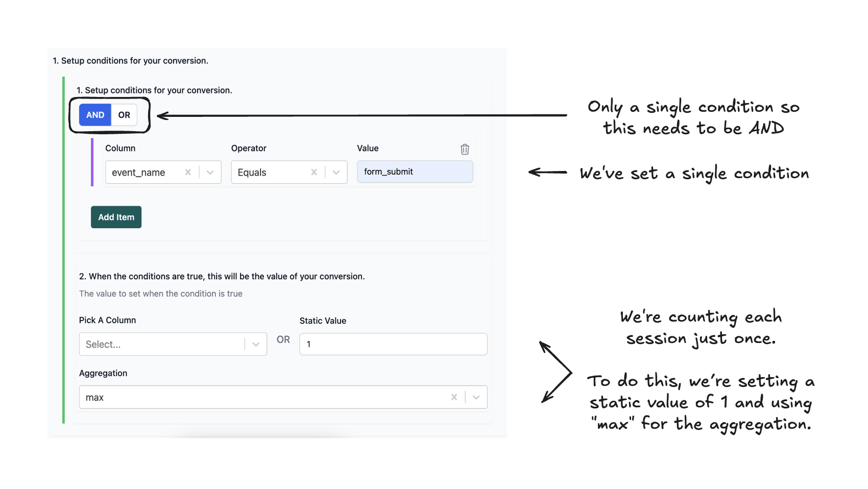Image resolution: width=868 pixels, height=489 pixels.
Task: Click the event_name text in Column
Action: point(138,173)
